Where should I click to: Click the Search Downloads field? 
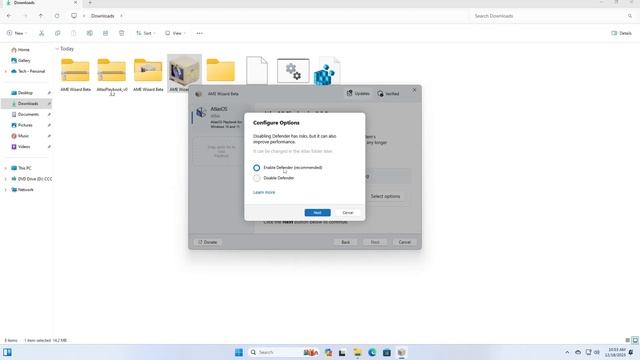tap(552, 16)
